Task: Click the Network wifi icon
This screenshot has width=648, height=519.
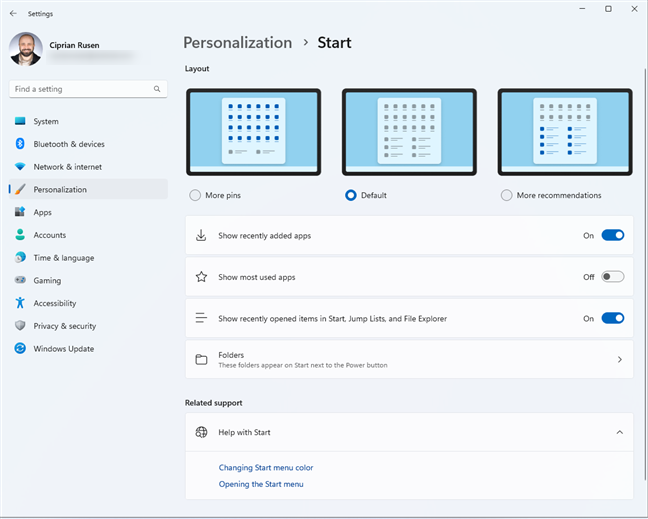Action: click(20, 167)
